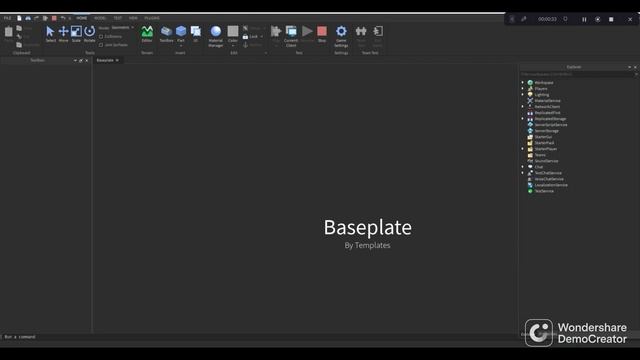The image size is (640, 360).
Task: Open the Mode Geometric dropdown
Action: point(122,28)
